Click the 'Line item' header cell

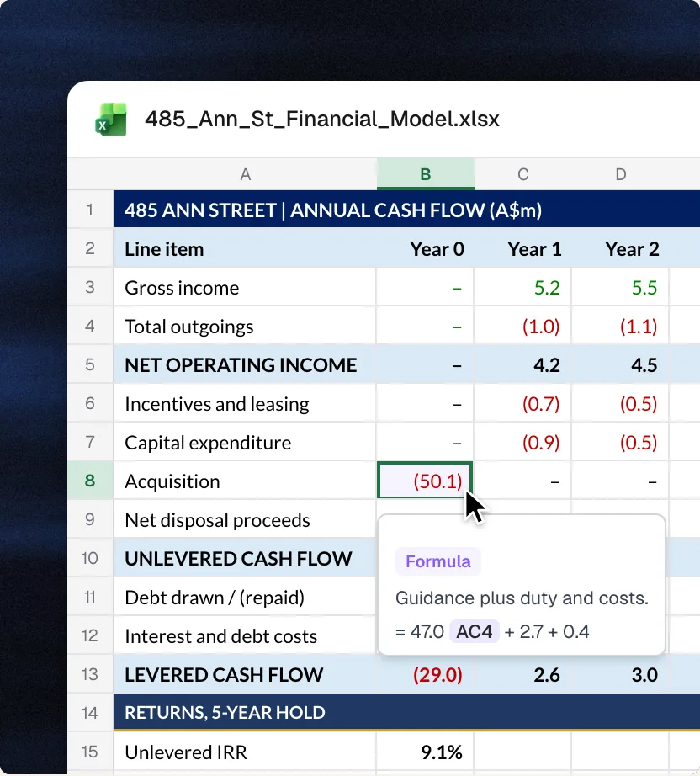coord(245,248)
